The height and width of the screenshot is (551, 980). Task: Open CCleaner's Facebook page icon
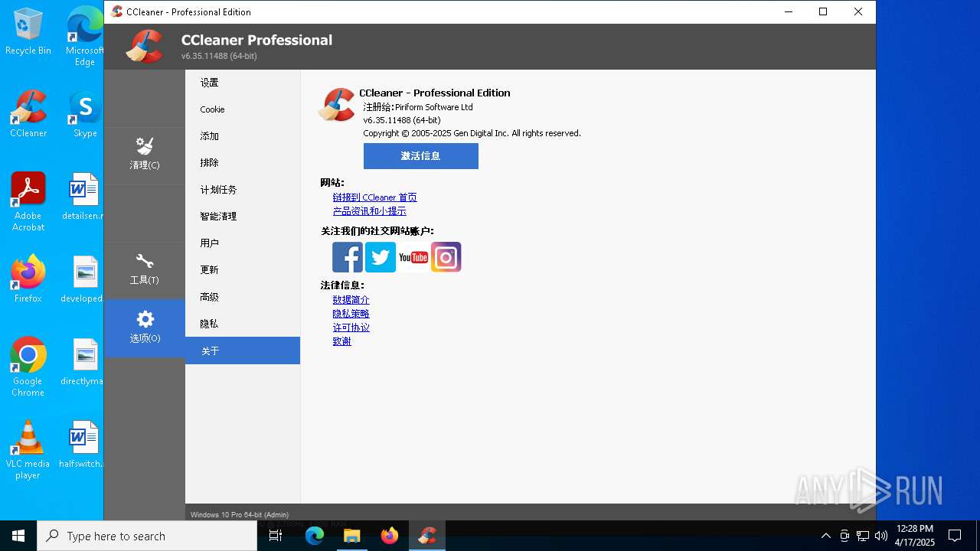[x=348, y=257]
